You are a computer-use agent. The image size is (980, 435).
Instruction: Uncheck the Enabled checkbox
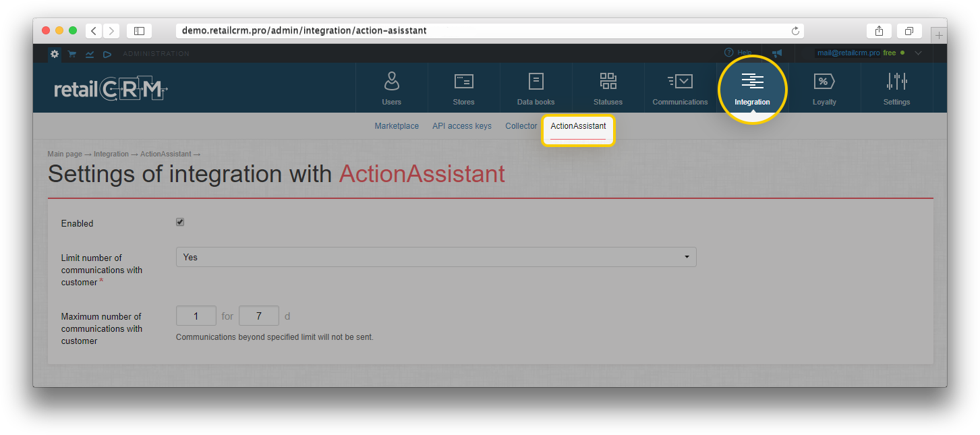point(180,222)
